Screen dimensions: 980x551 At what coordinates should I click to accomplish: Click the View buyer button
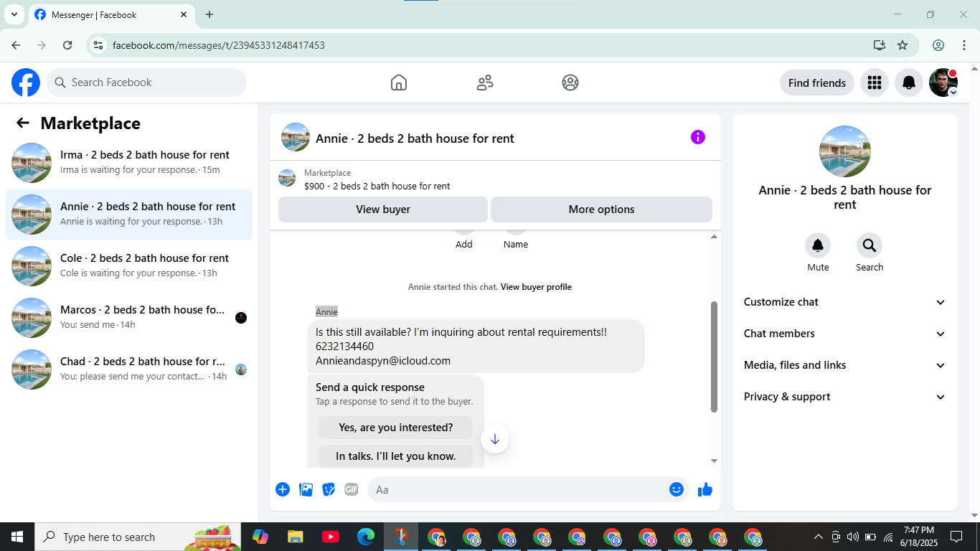coord(383,209)
